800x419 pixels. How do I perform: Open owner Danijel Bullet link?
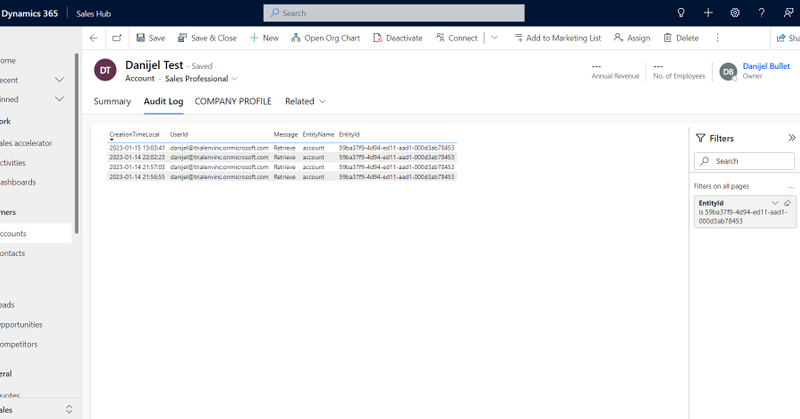pos(766,66)
